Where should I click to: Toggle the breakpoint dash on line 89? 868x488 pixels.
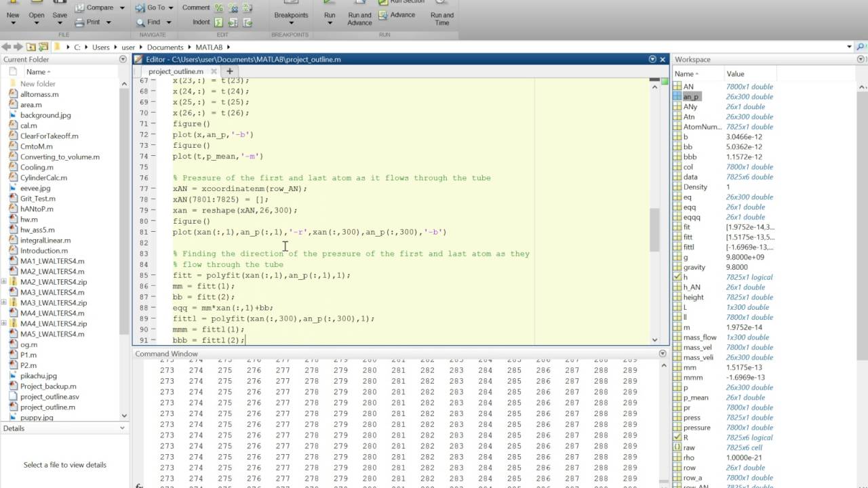(154, 319)
